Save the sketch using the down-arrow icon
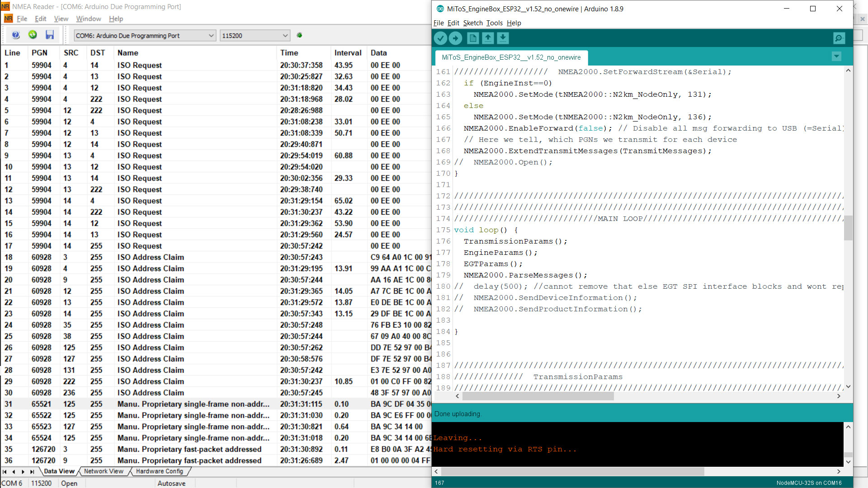The height and width of the screenshot is (488, 868). pyautogui.click(x=503, y=38)
